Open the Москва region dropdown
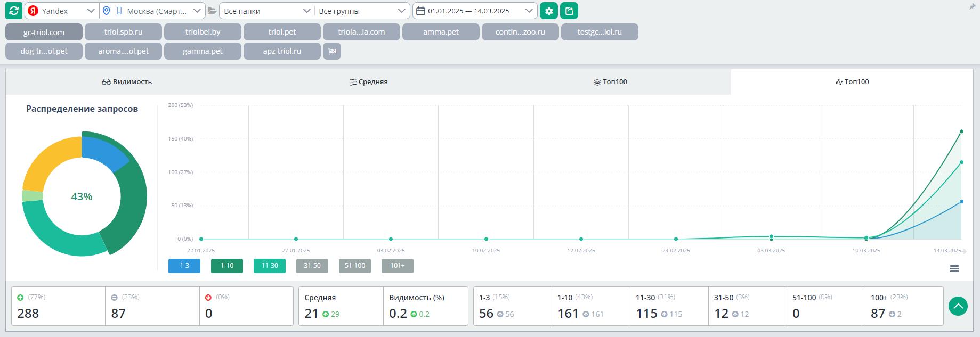The image size is (980, 337). [x=152, y=11]
